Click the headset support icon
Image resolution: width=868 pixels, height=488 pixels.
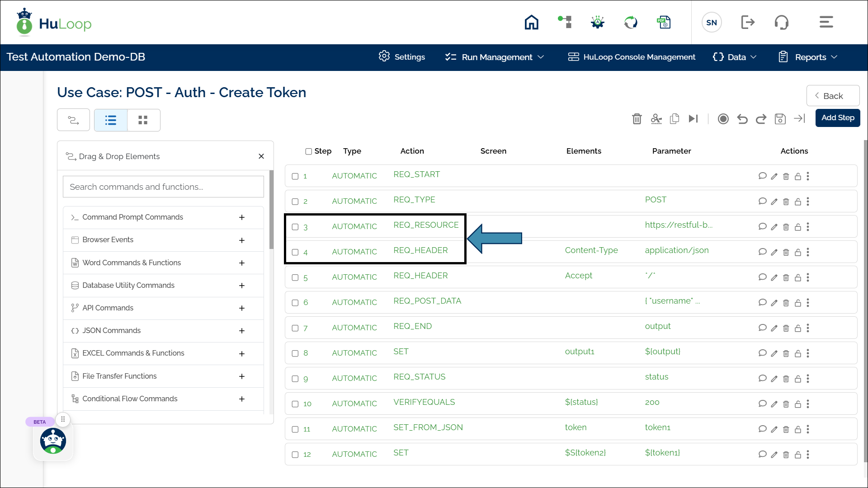[x=781, y=22]
